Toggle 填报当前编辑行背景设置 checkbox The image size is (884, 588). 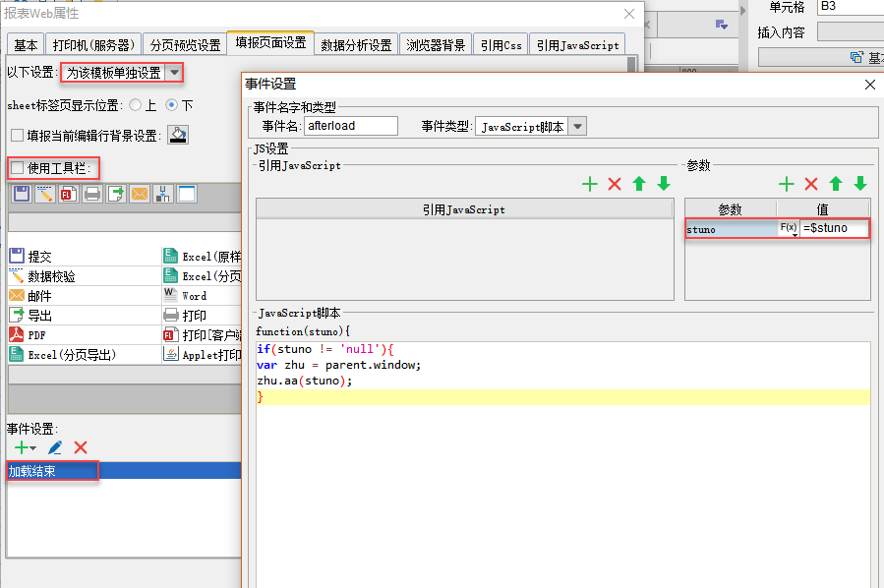(x=18, y=136)
